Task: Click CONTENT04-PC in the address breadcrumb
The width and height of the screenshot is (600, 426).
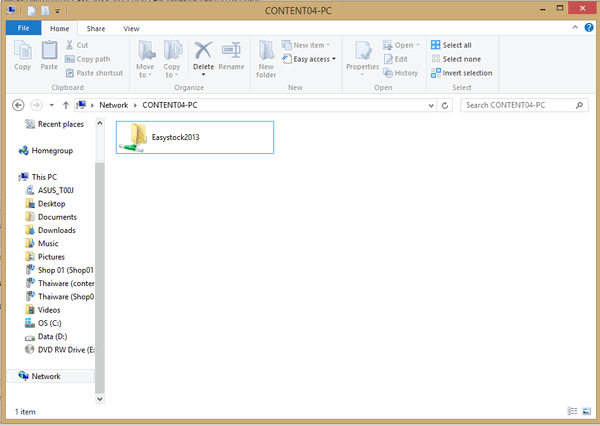Action: pos(170,105)
